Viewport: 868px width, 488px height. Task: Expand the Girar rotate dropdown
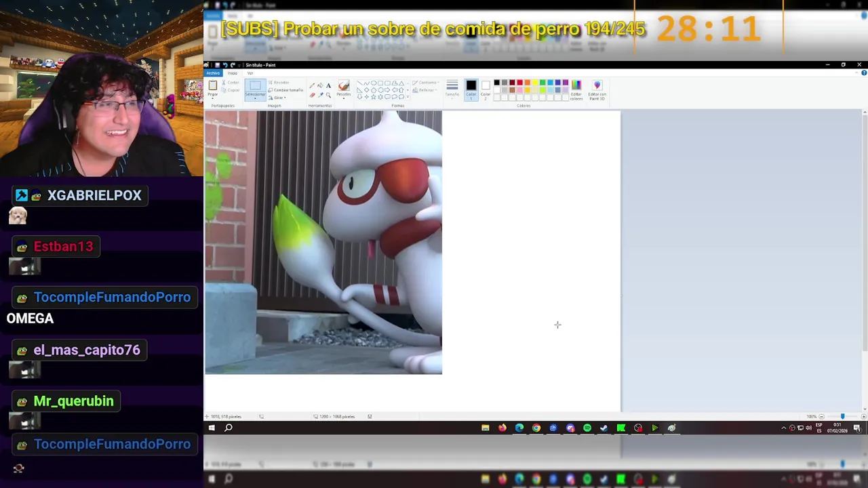(x=285, y=98)
